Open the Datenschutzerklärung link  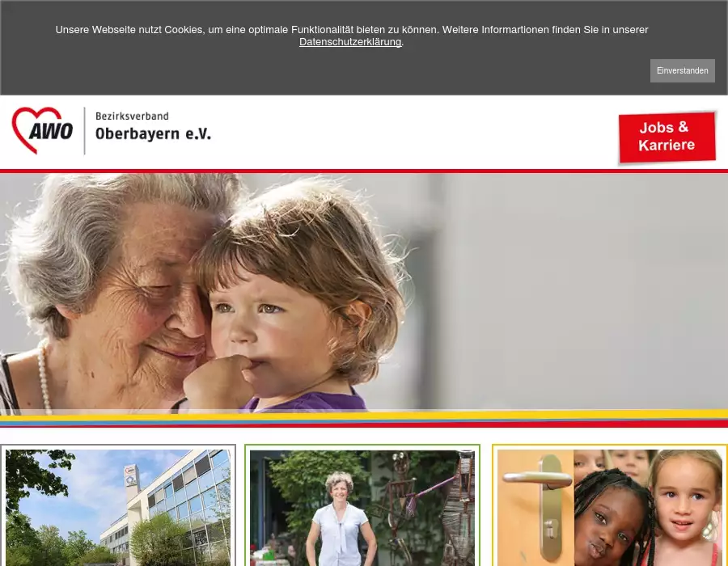[x=350, y=42]
